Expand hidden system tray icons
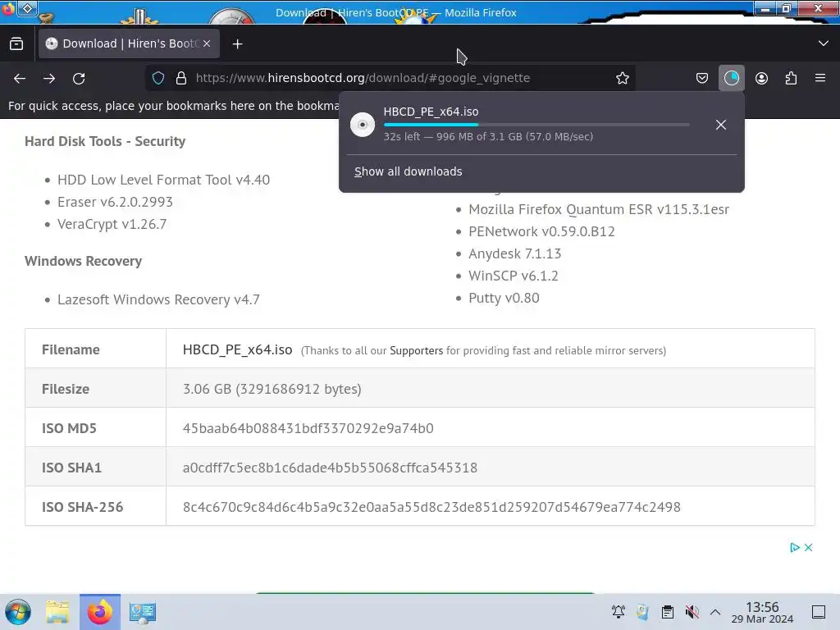This screenshot has width=840, height=630. point(715,612)
